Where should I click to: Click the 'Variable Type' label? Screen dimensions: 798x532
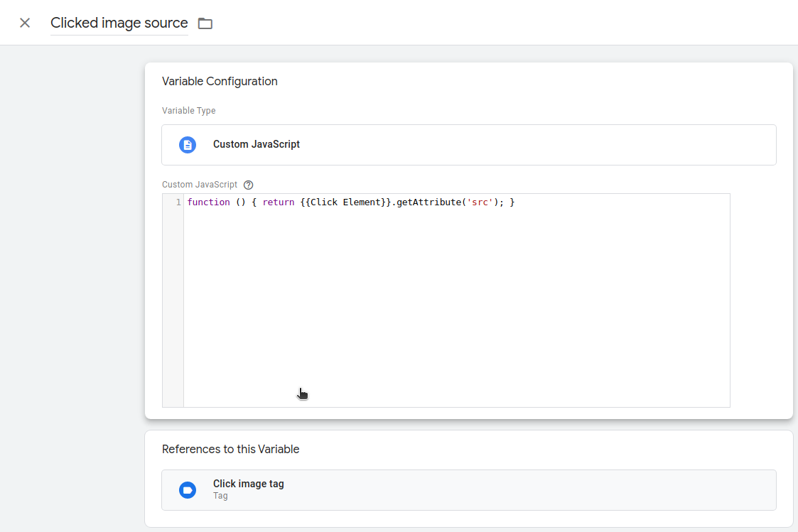188,111
